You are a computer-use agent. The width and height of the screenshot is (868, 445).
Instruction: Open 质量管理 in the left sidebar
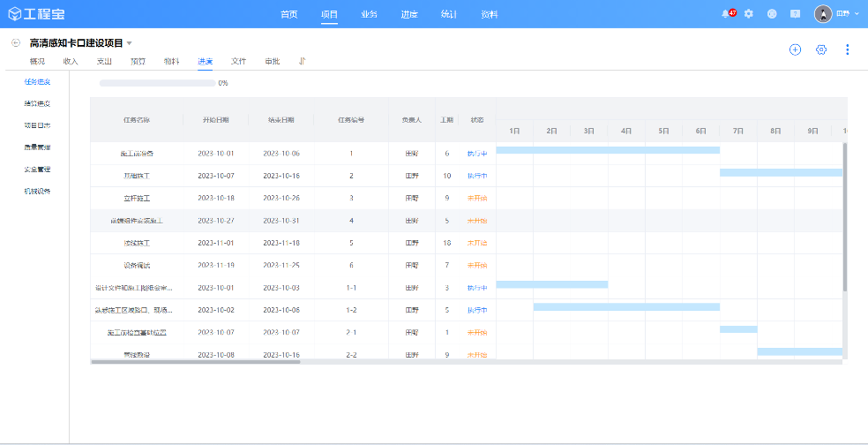tap(37, 147)
